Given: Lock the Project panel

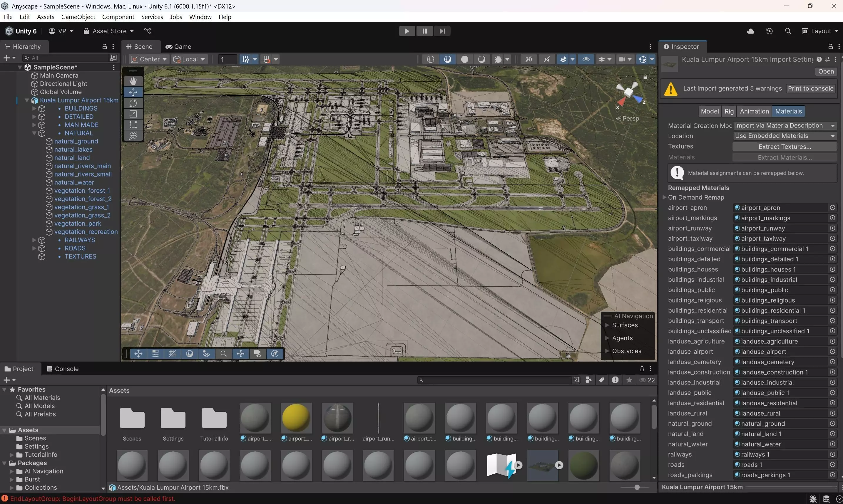Looking at the screenshot, I should pos(642,369).
